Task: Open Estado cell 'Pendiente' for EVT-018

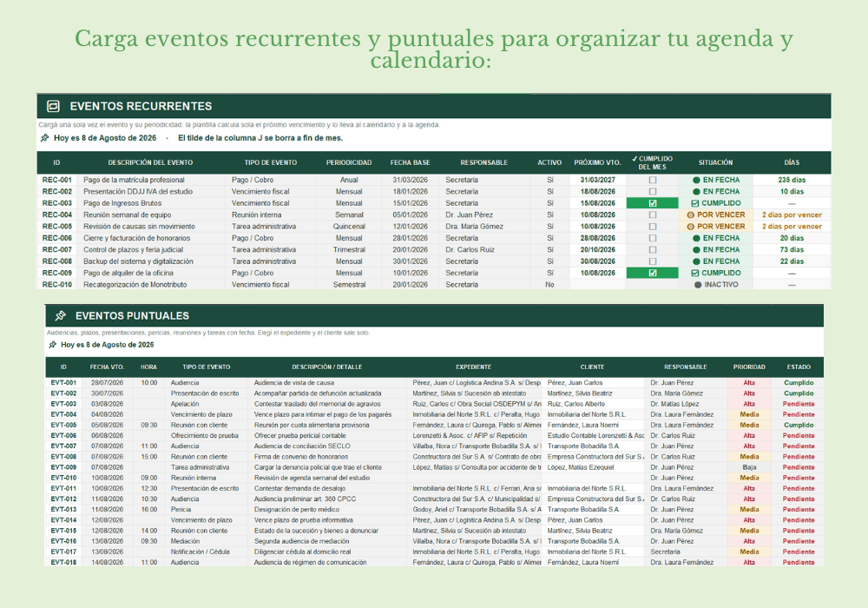Action: (x=799, y=562)
